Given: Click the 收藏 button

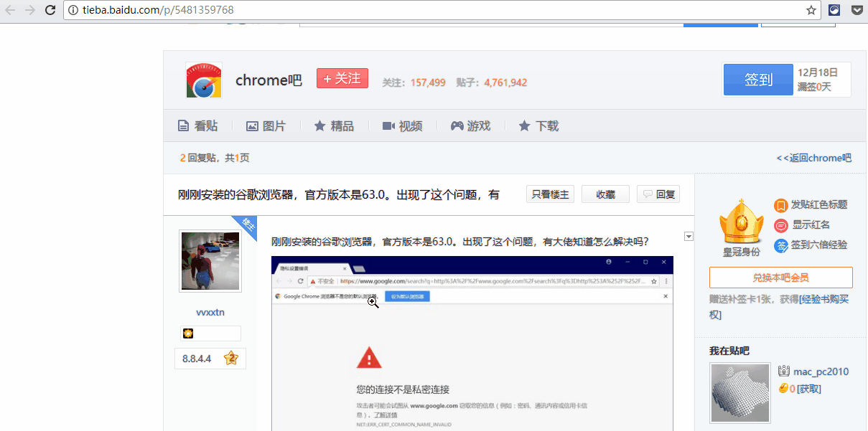Looking at the screenshot, I should [x=605, y=194].
